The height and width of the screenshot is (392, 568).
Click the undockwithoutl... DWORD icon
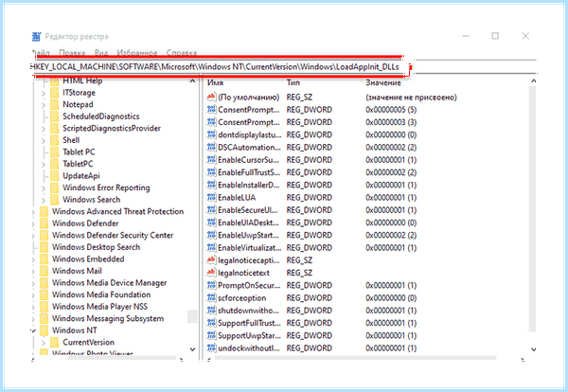point(211,347)
